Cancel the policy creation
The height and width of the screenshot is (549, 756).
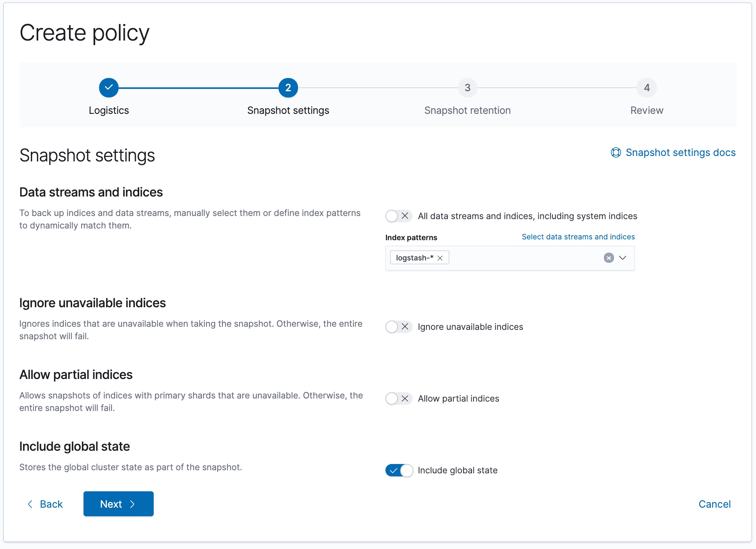714,504
